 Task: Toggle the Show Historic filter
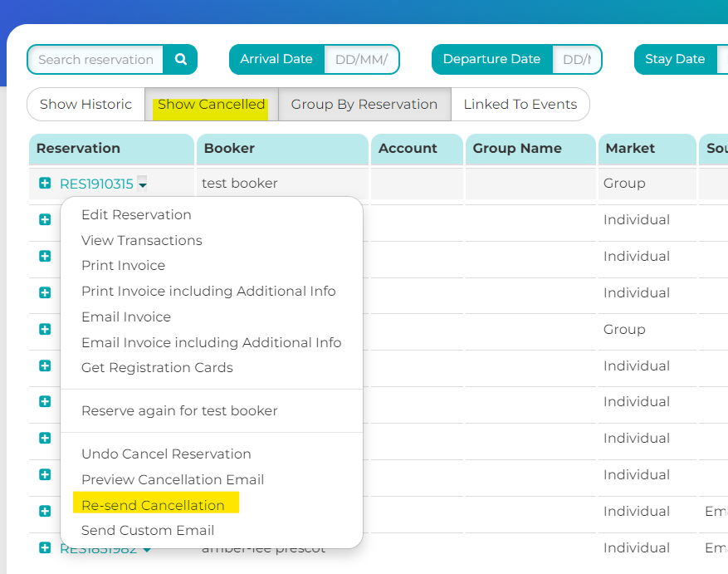pyautogui.click(x=86, y=104)
